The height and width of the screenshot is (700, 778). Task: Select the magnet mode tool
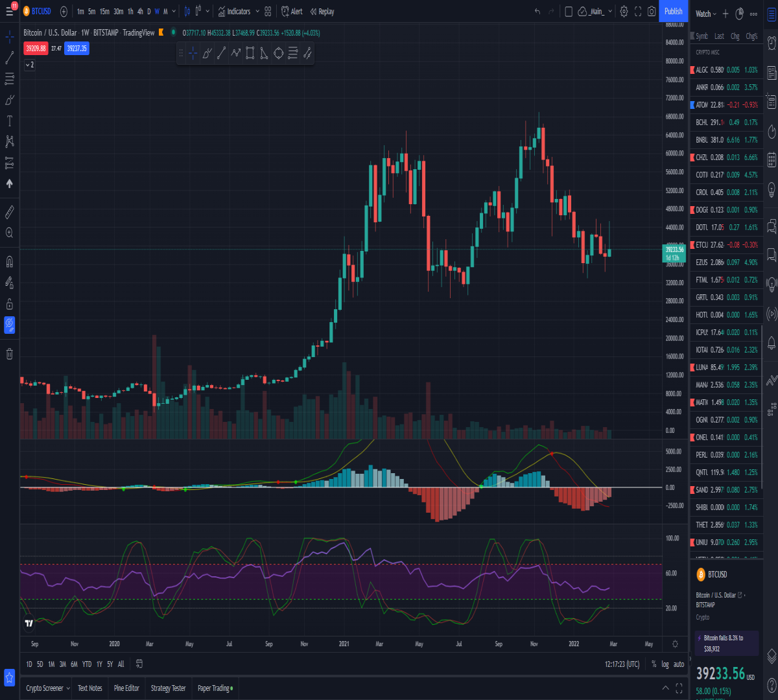click(x=10, y=262)
